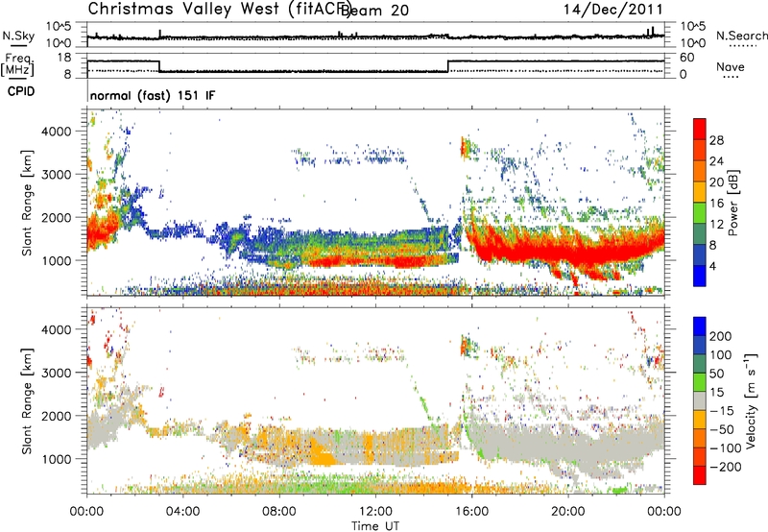Image resolution: width=768 pixels, height=532 pixels.
Task: Click the '3000' tick on the velocity panel
Action: (56, 373)
